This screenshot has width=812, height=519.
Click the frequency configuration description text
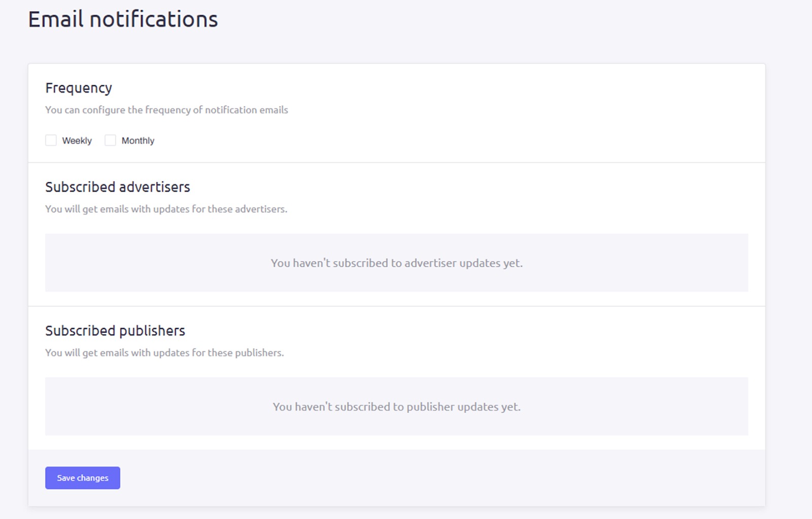click(166, 110)
